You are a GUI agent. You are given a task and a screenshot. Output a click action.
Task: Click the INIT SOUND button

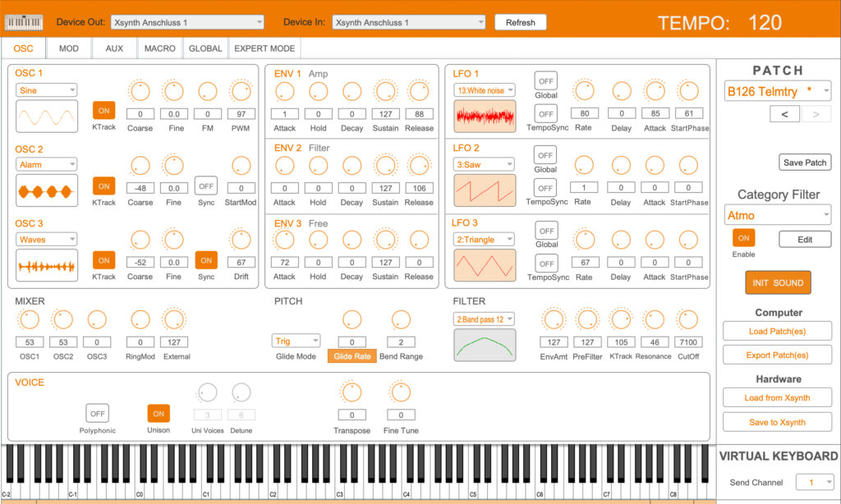click(x=777, y=283)
